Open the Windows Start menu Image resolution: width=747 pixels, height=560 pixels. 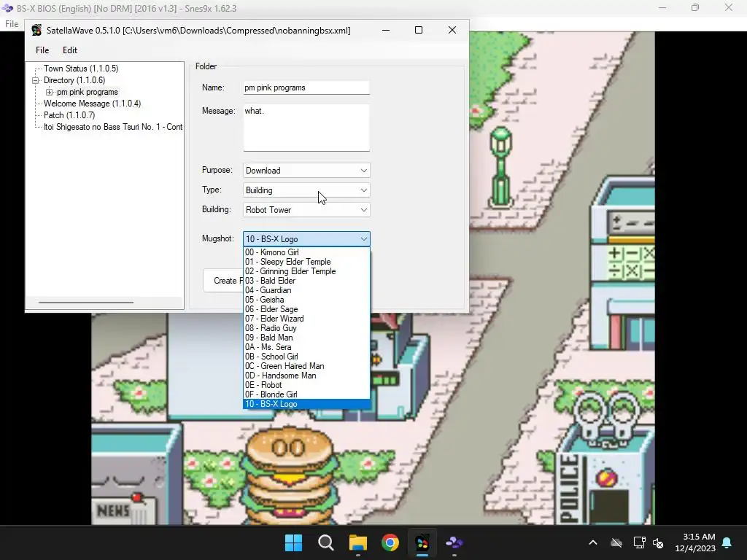[x=293, y=542]
